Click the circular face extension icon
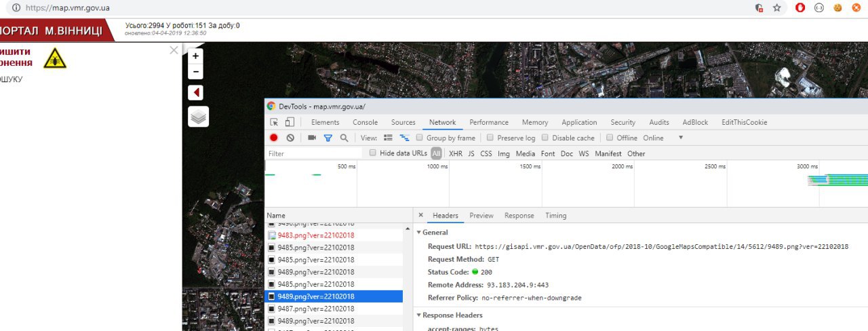The image size is (868, 331). point(818,8)
